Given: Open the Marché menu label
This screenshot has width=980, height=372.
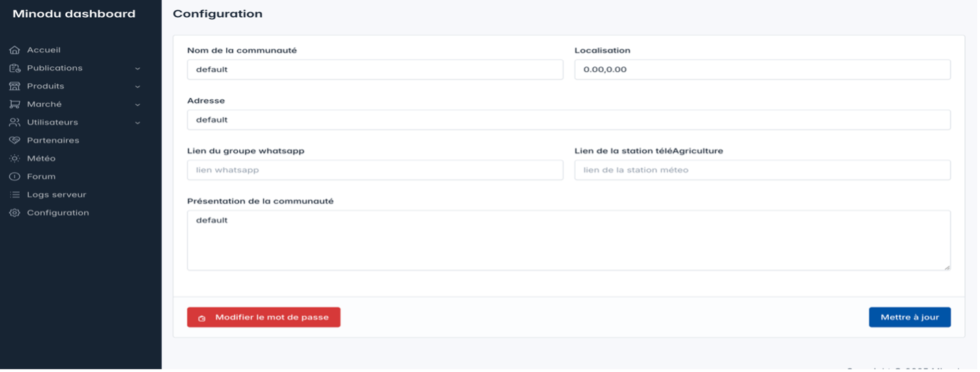Looking at the screenshot, I should coord(45,104).
